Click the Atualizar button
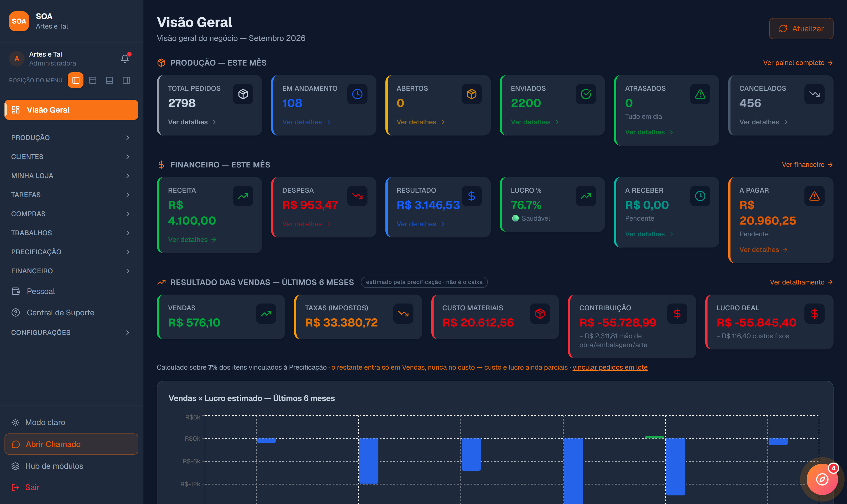This screenshot has width=847, height=504. [x=801, y=29]
